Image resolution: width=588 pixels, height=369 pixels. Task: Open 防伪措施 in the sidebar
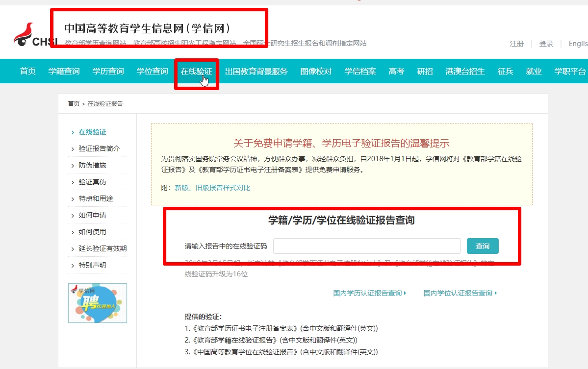[x=92, y=165]
